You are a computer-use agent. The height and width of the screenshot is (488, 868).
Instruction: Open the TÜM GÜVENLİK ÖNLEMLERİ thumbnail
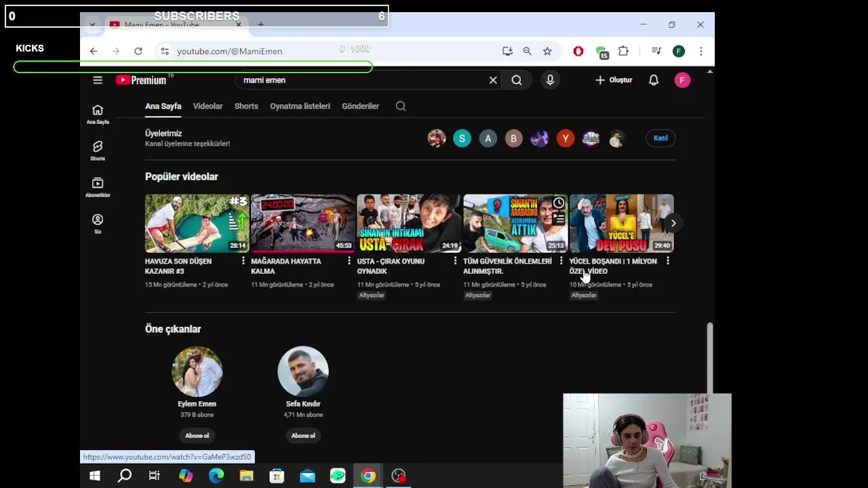(515, 223)
